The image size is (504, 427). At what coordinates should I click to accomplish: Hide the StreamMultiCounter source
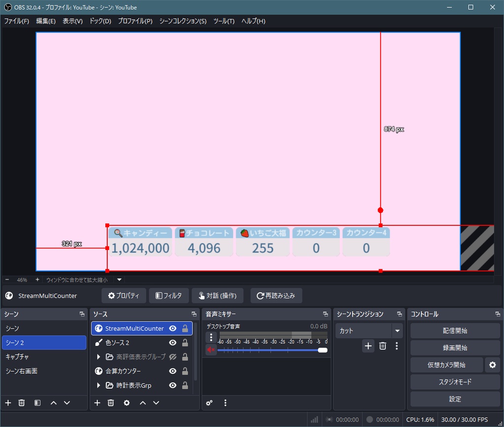click(x=172, y=328)
